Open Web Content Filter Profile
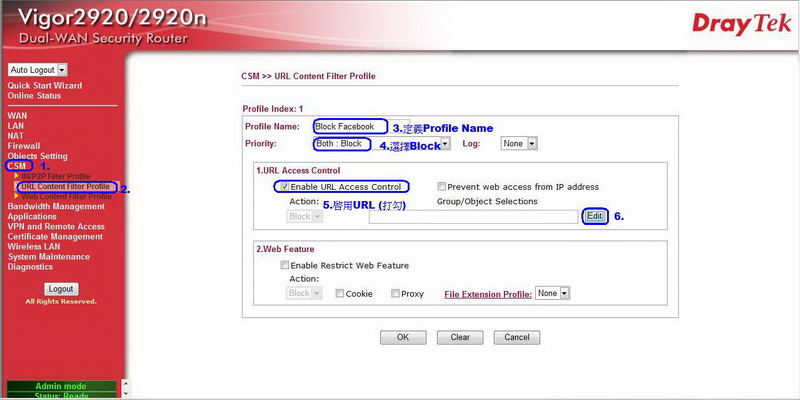 (66, 196)
